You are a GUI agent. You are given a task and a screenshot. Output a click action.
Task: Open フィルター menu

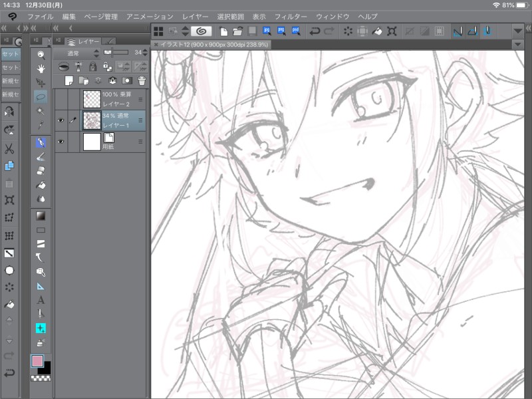tap(291, 16)
